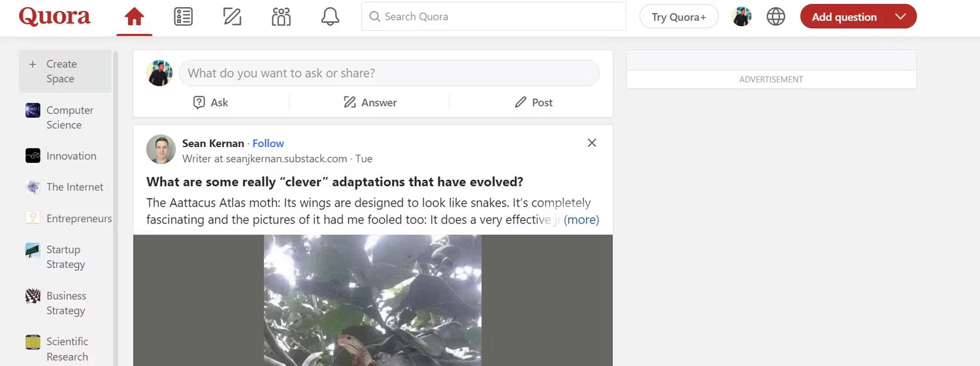Click the Search Quora field

click(493, 17)
